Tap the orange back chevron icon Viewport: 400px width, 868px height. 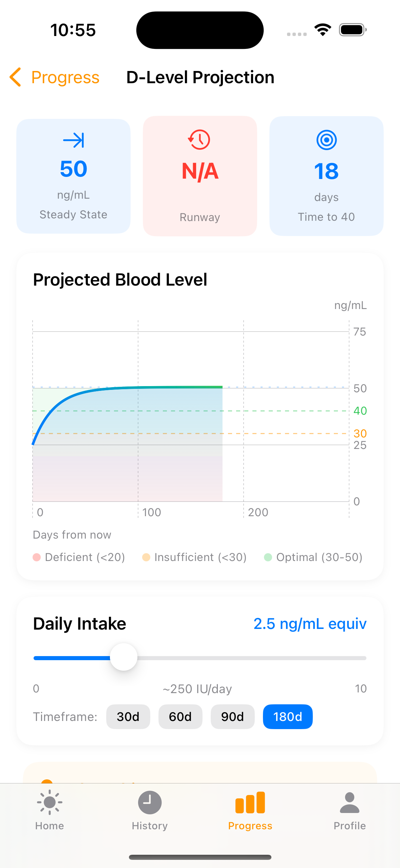point(16,77)
